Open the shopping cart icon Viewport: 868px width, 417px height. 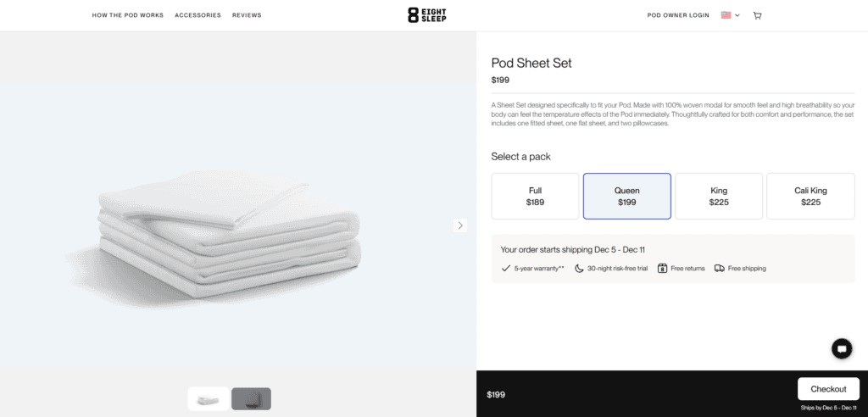click(x=757, y=15)
